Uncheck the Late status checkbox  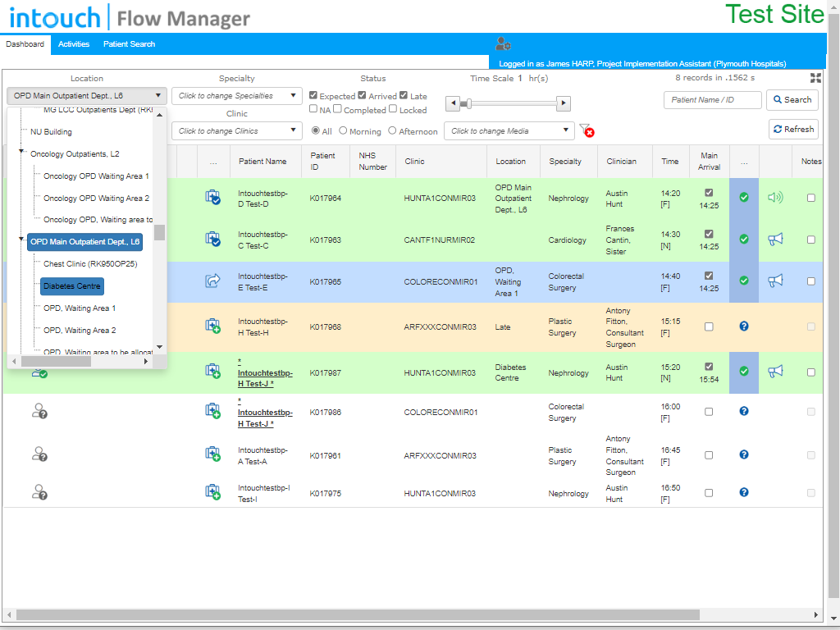tap(404, 95)
